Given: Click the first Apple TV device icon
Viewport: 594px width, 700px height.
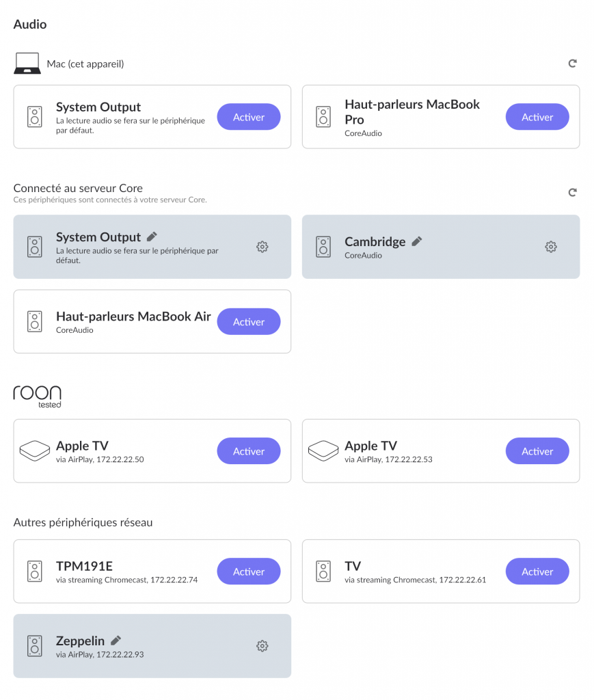Looking at the screenshot, I should click(35, 451).
